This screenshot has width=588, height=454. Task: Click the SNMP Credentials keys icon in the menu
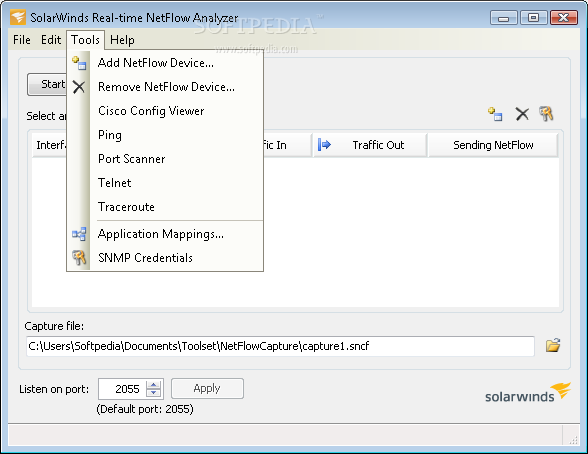tap(79, 258)
